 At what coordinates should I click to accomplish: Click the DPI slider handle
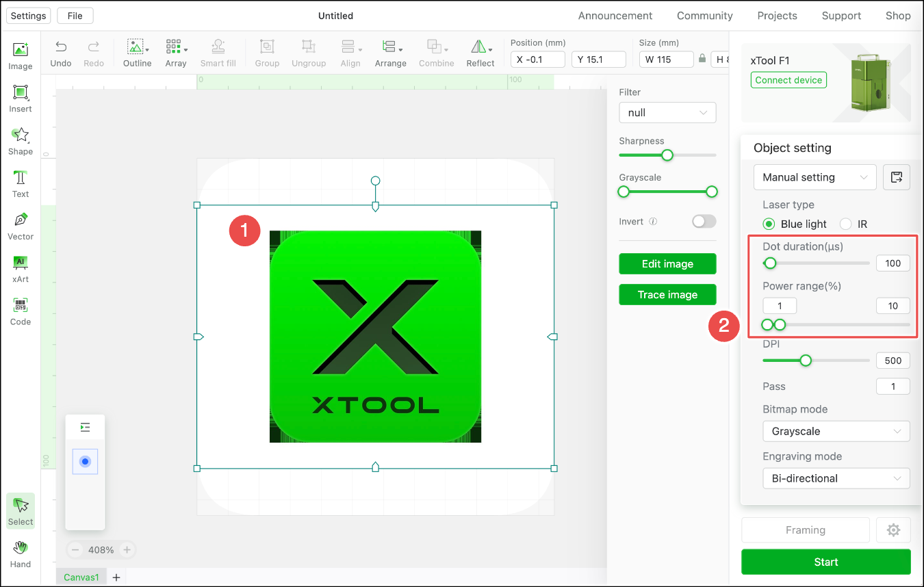click(806, 360)
